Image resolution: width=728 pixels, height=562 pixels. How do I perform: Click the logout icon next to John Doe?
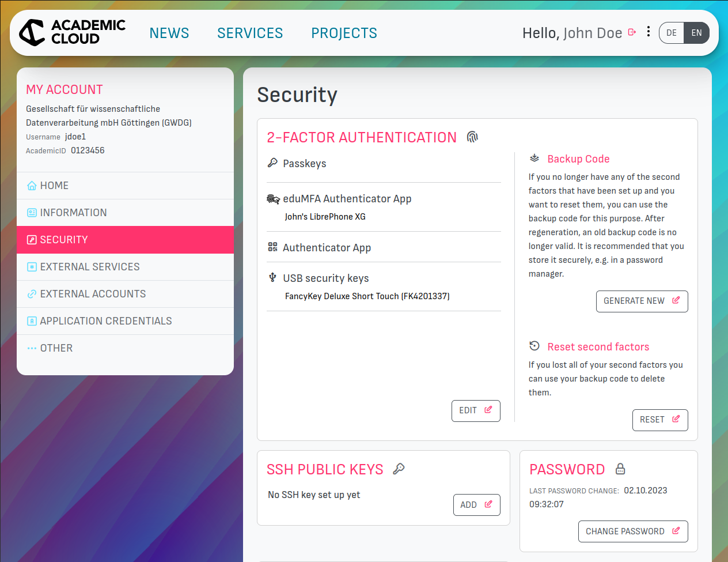coord(632,32)
